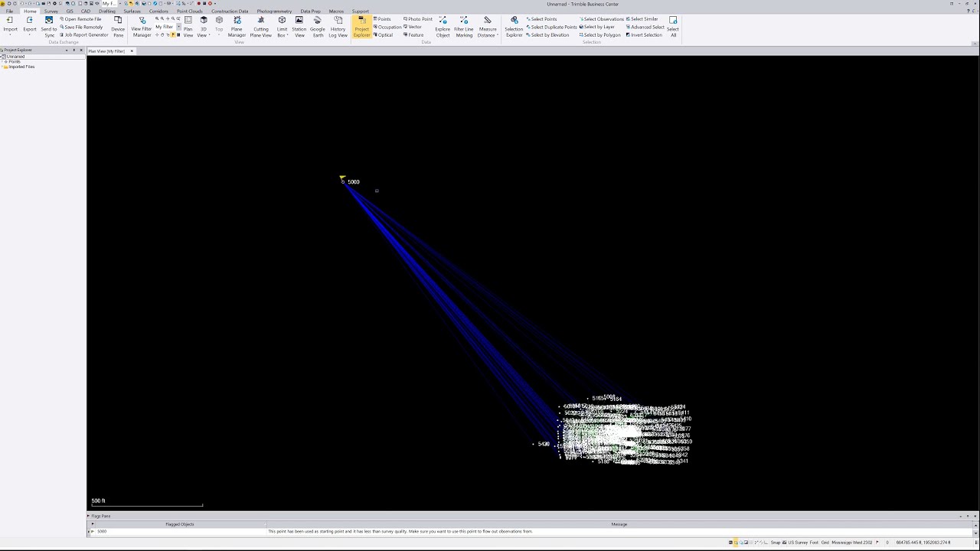Open the Data Prep ribbon tab

pos(311,11)
